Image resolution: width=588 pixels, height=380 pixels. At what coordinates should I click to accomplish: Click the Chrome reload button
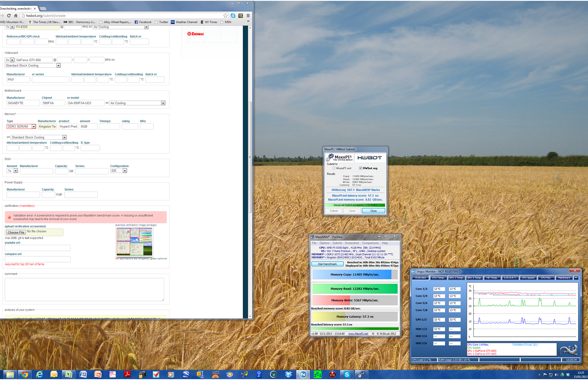(x=9, y=16)
